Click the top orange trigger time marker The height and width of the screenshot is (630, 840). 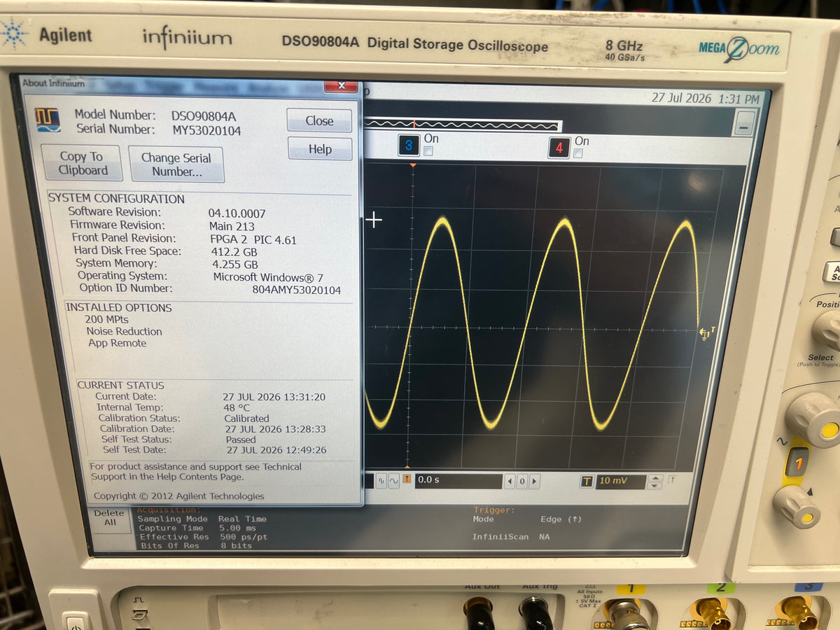413,165
